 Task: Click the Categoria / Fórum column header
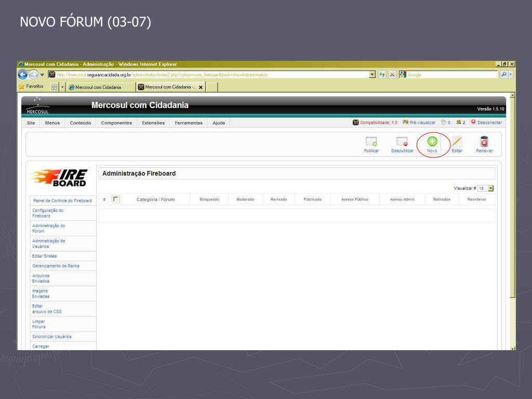[156, 199]
